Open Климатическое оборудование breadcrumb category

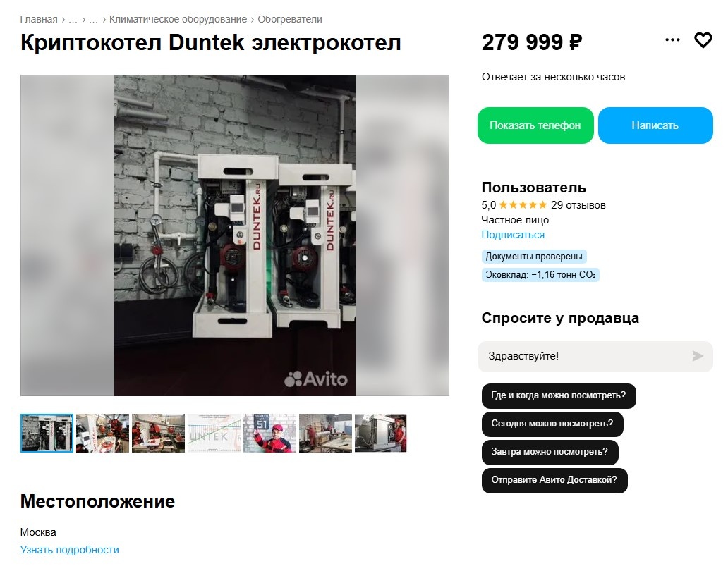178,19
